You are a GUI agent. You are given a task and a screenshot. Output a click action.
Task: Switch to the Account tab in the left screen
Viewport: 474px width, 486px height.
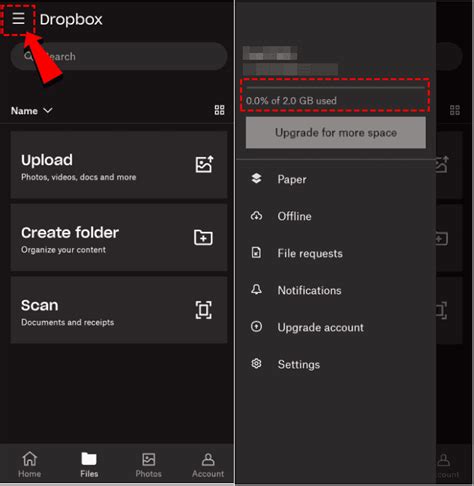[208, 465]
